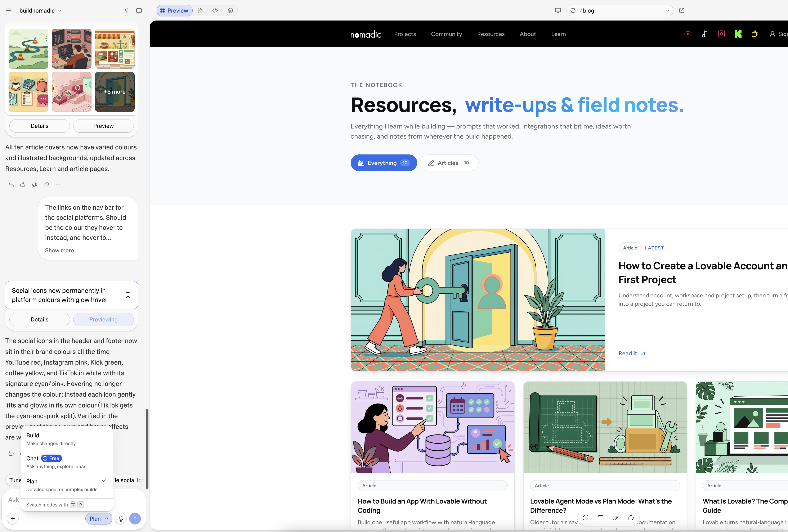
Task: Filter by Everything 10
Action: coord(384,163)
